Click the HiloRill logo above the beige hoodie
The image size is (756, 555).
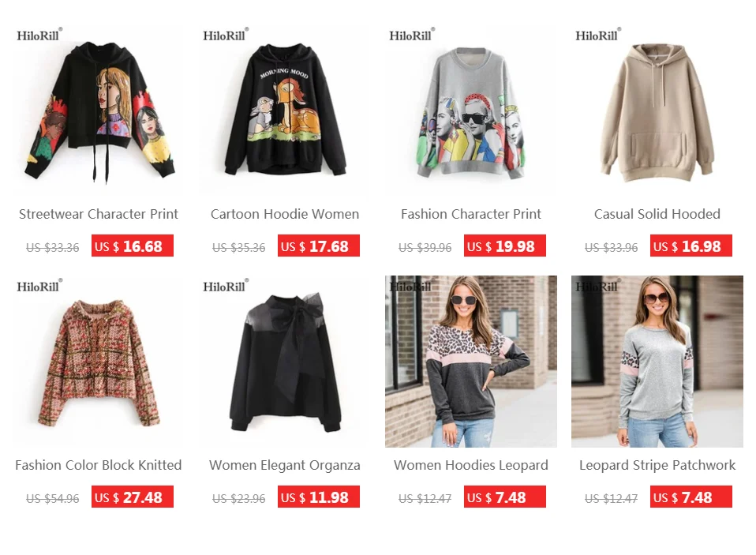click(598, 35)
